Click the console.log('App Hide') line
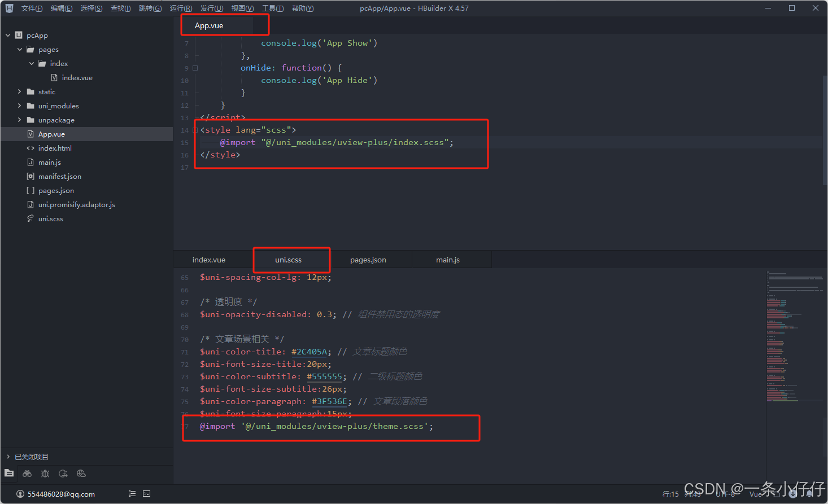The width and height of the screenshot is (828, 504). 319,80
